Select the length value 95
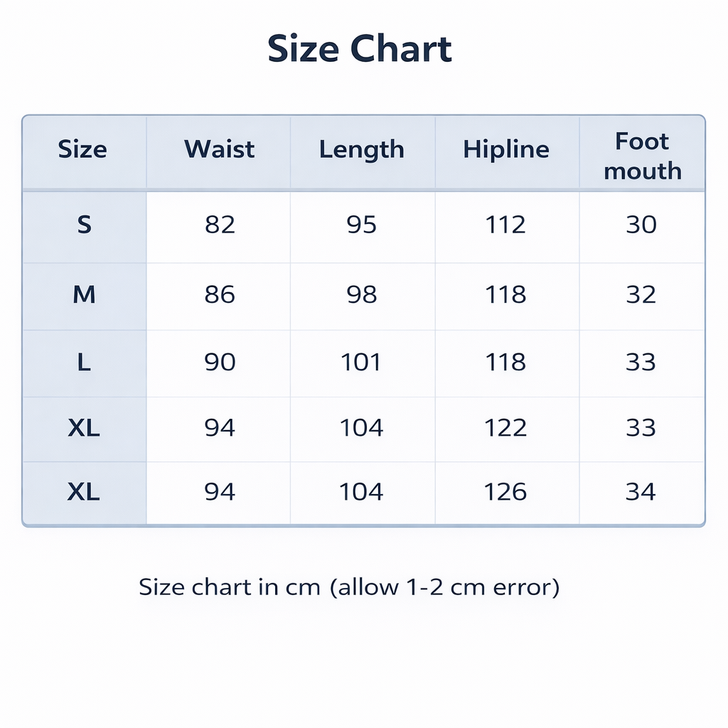 coord(361,225)
